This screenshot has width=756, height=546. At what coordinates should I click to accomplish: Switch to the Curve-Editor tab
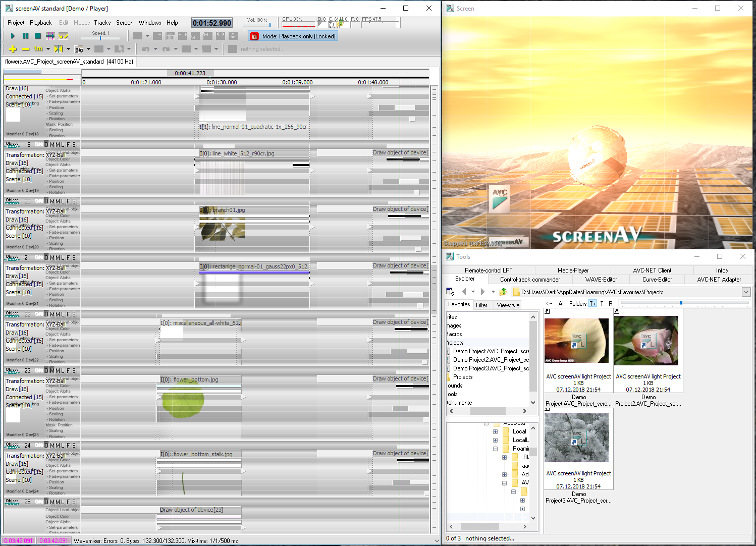(657, 280)
